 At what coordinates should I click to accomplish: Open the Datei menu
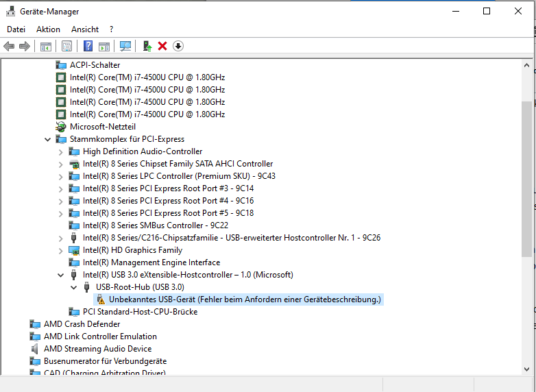coord(16,29)
